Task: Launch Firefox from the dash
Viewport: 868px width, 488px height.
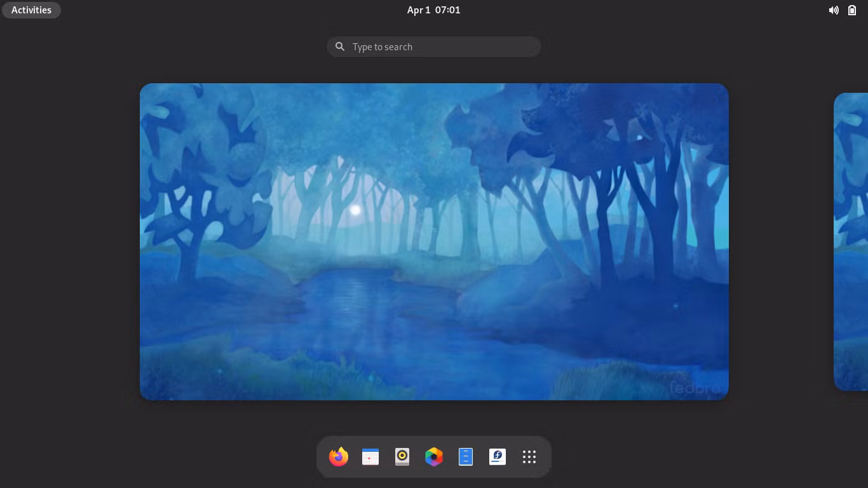Action: click(x=339, y=457)
